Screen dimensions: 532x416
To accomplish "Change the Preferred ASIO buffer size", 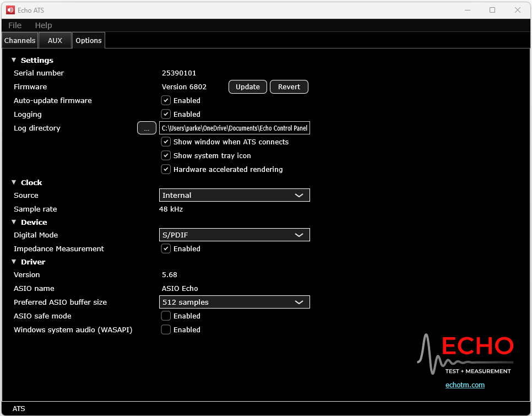I will point(234,302).
